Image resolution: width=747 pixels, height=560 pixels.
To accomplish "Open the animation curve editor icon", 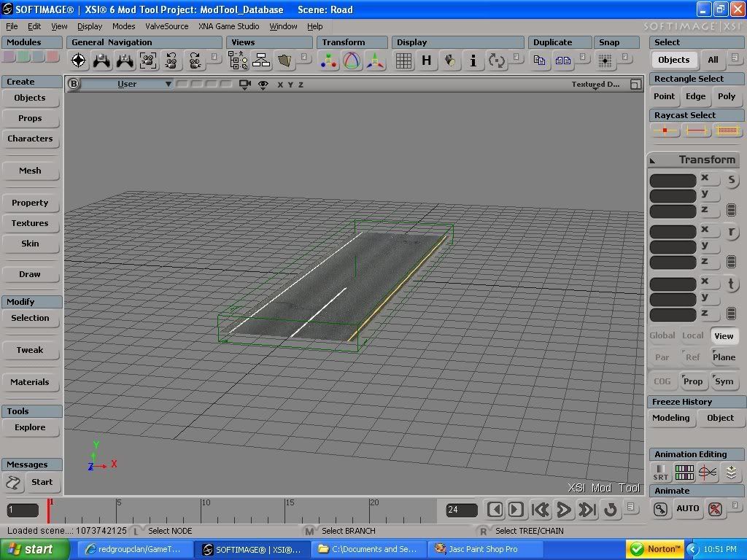I will tap(708, 472).
